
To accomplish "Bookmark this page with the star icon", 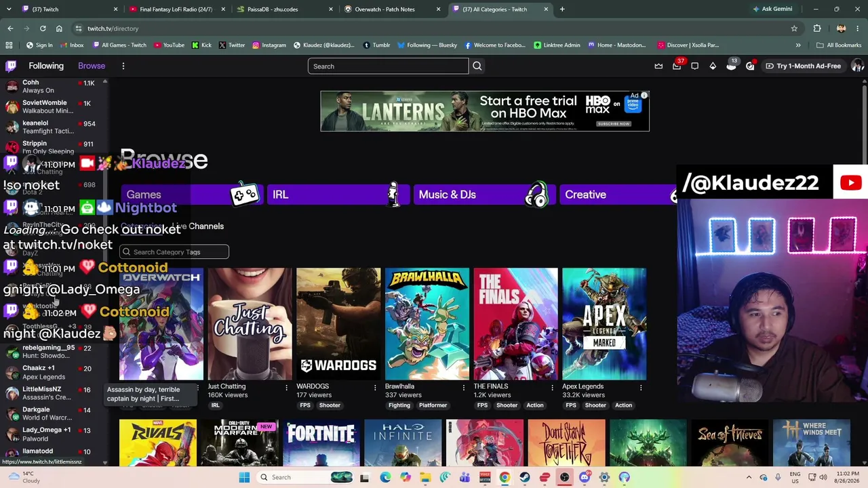I will pos(794,28).
